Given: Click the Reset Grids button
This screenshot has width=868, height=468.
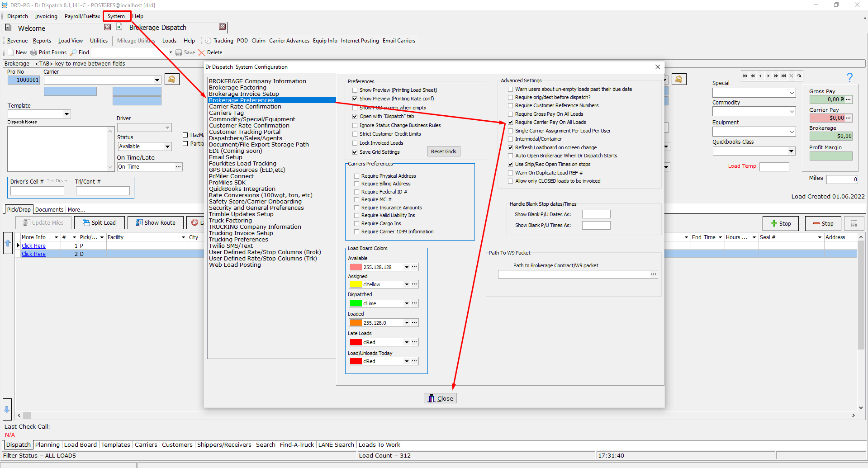Looking at the screenshot, I should (443, 151).
